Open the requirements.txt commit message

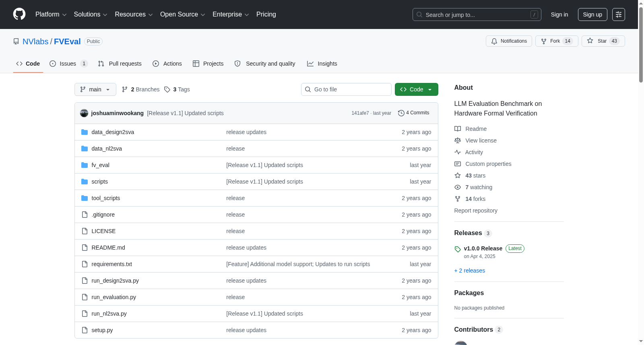(x=298, y=264)
